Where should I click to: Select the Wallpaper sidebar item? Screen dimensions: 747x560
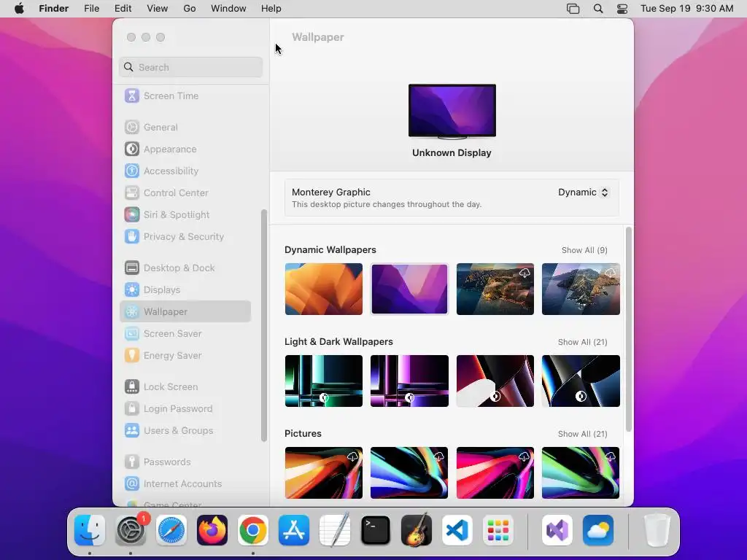pos(185,311)
